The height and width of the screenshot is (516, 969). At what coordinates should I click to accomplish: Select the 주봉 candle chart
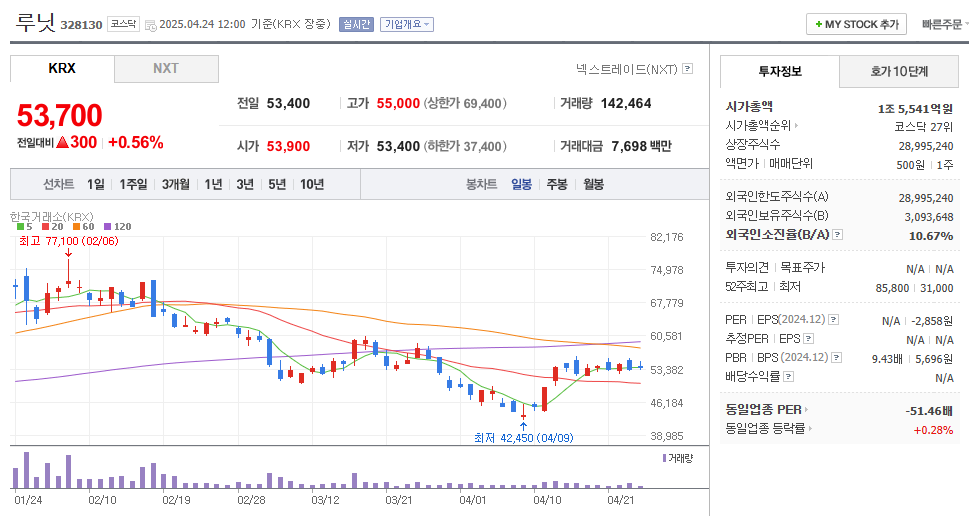click(557, 184)
